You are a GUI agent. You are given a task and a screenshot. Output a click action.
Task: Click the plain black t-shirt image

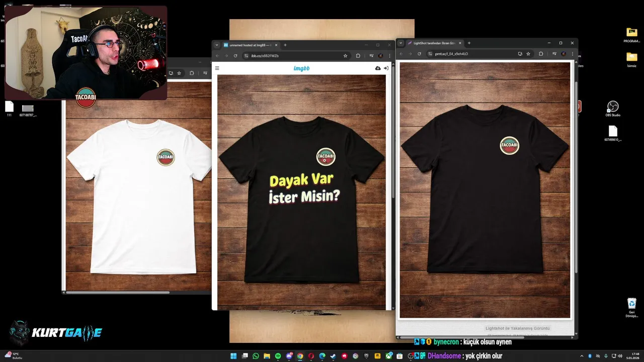485,190
